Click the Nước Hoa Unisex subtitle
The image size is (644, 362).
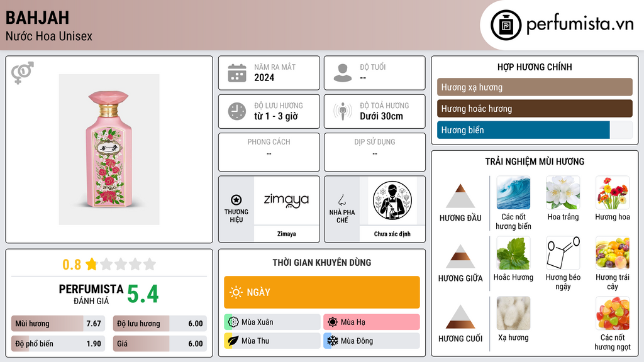49,36
